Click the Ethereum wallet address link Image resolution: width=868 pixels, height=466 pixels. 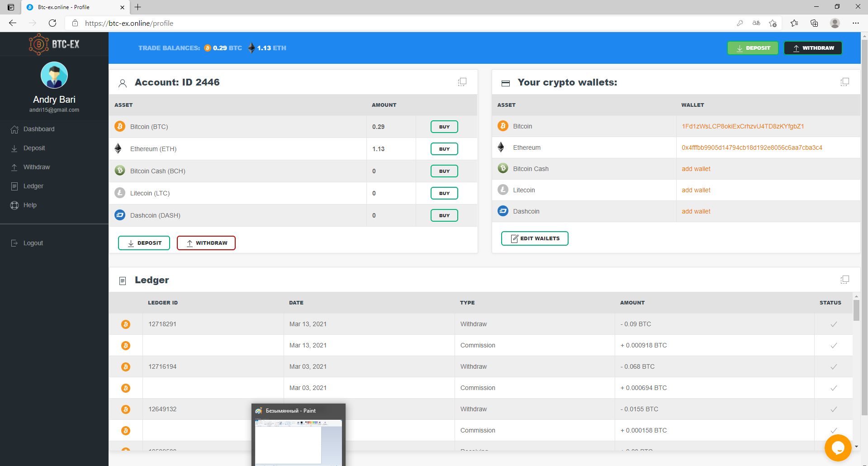(x=752, y=147)
